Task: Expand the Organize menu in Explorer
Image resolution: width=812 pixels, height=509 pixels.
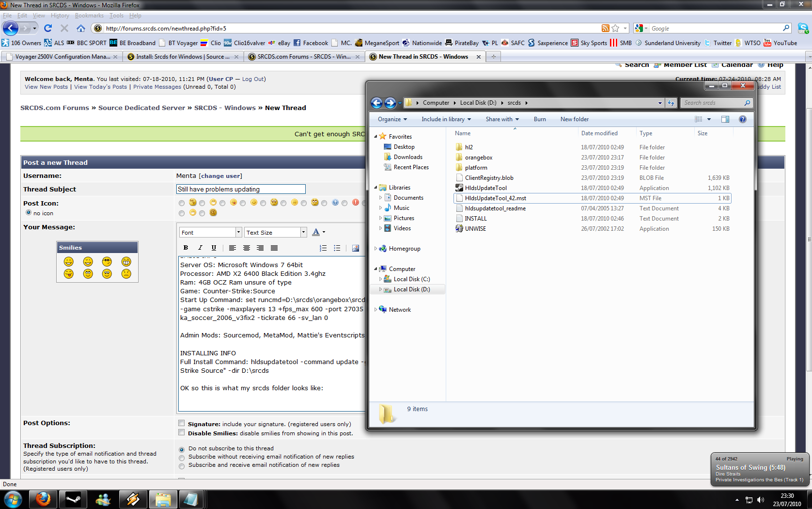Action: click(x=392, y=119)
